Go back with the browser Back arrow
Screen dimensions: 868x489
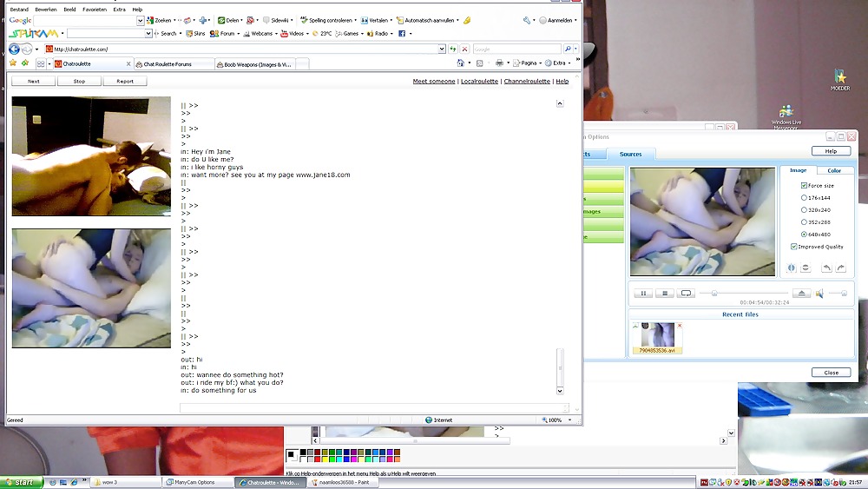pos(15,50)
